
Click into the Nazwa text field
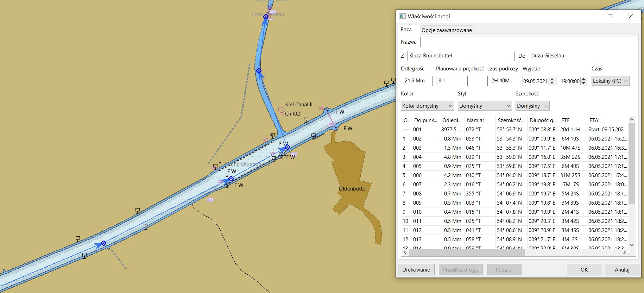(528, 42)
